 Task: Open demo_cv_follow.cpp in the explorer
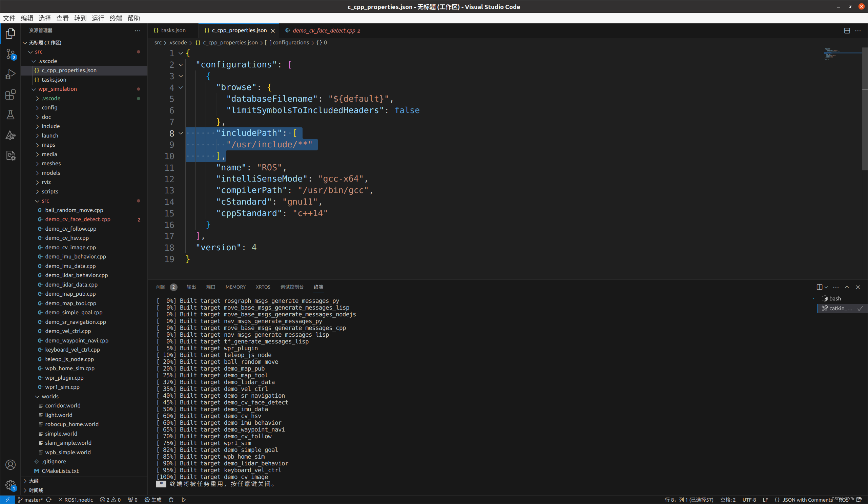pyautogui.click(x=84, y=229)
